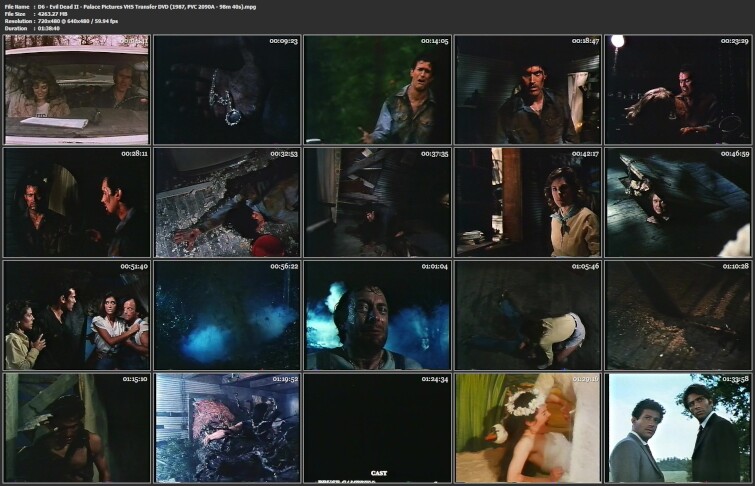Pick the 00:18:47 frame thumbnail
755x486 pixels.
(x=528, y=90)
